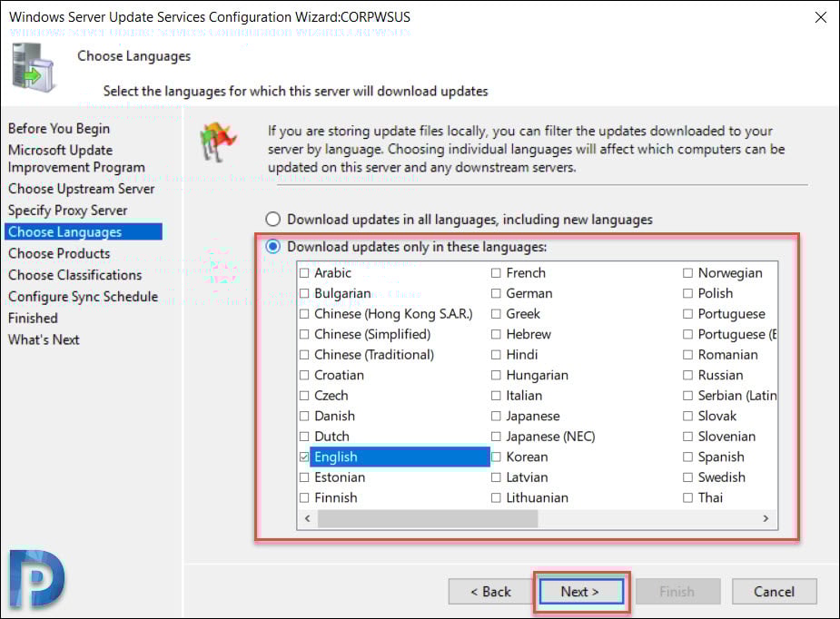Tick the Chinese (Simplified) checkbox
Viewport: 840px width, 619px height.
(x=304, y=334)
